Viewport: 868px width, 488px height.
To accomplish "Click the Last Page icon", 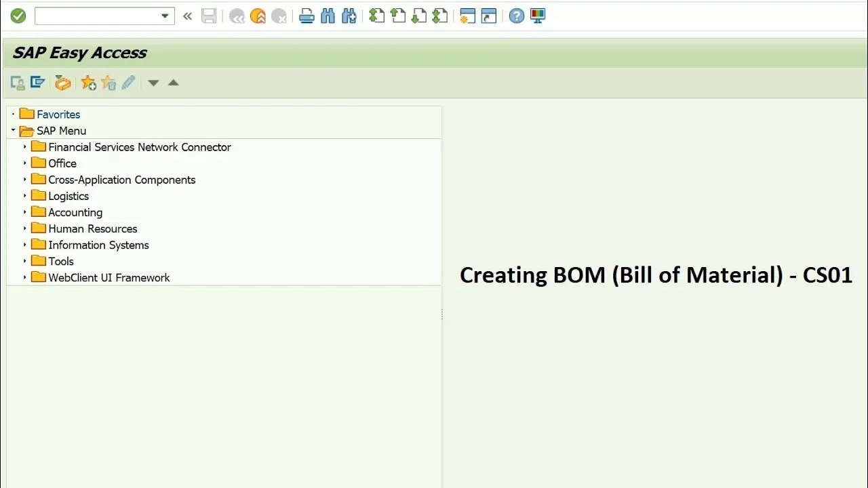I will (440, 16).
